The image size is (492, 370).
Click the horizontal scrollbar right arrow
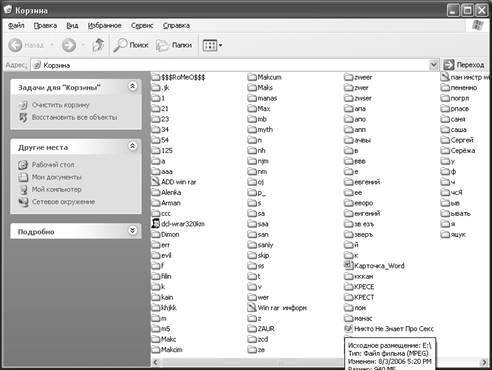click(x=484, y=362)
